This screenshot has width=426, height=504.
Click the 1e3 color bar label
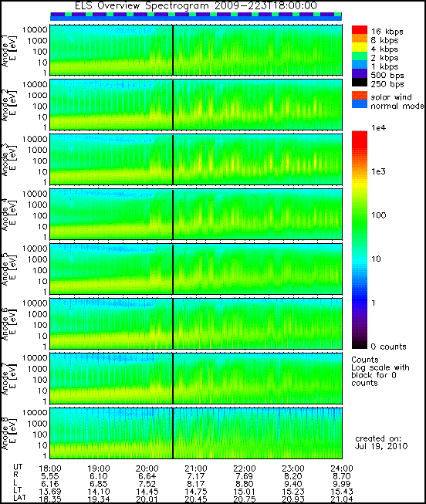[378, 171]
